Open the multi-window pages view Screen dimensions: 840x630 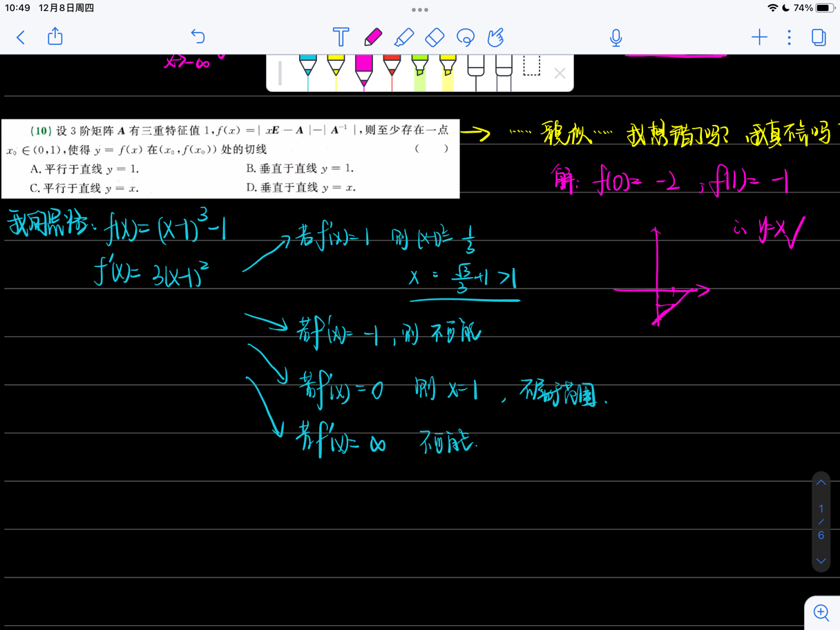(818, 39)
